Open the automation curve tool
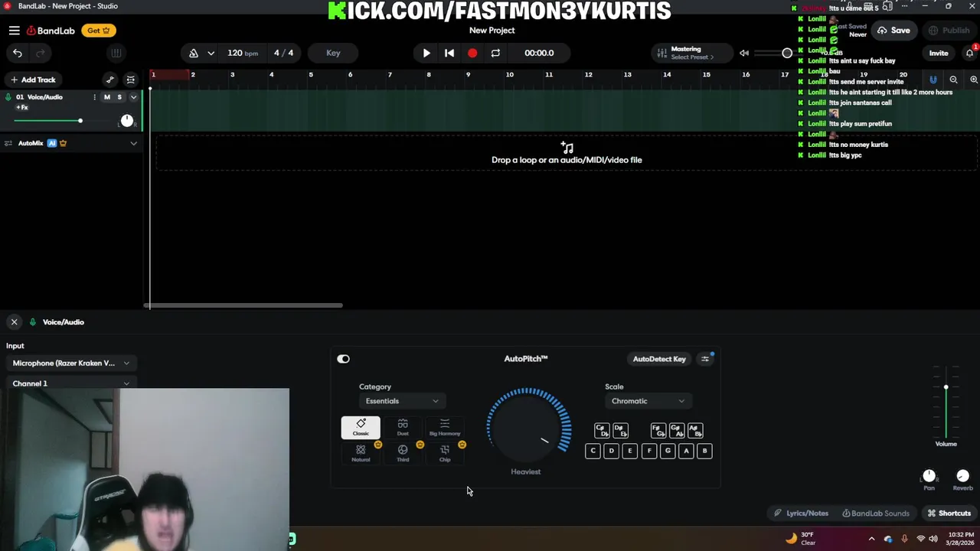The height and width of the screenshot is (551, 980). (110, 80)
